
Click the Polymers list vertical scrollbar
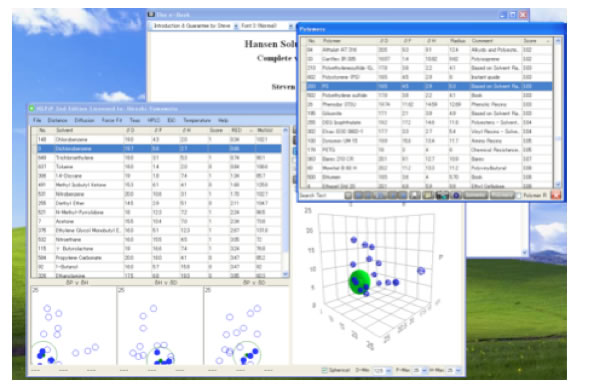[x=558, y=113]
